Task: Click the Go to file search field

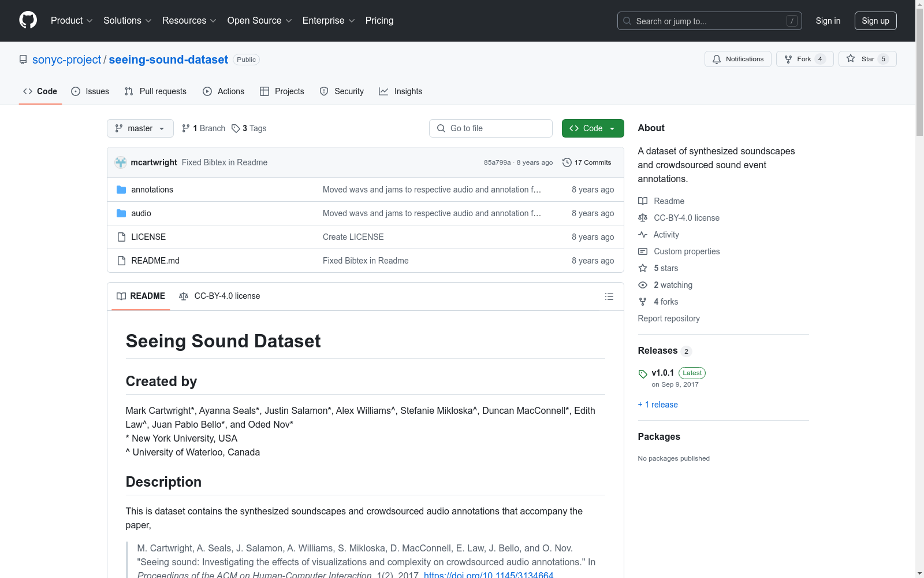Action: (x=491, y=128)
